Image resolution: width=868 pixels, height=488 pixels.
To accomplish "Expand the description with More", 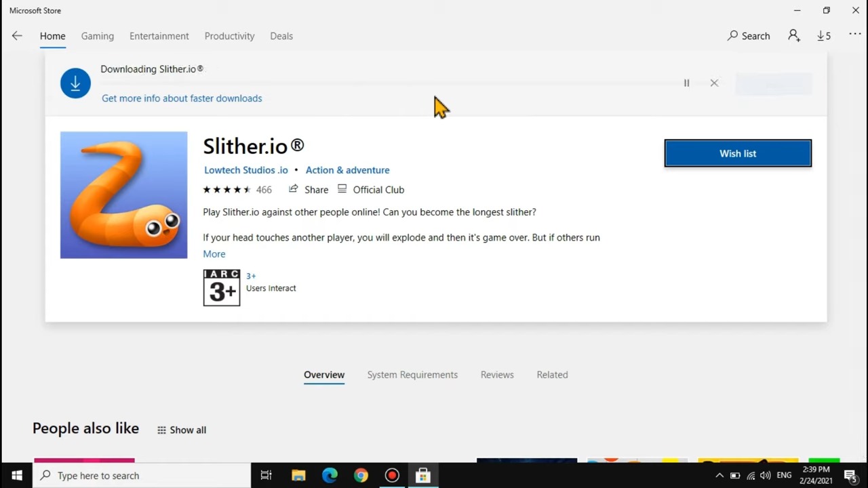I will pos(214,254).
